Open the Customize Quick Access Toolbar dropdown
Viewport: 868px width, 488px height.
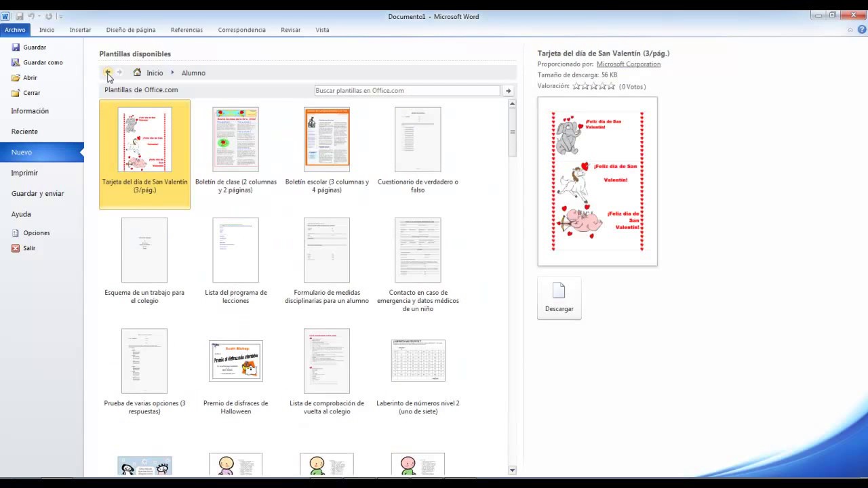(x=60, y=16)
